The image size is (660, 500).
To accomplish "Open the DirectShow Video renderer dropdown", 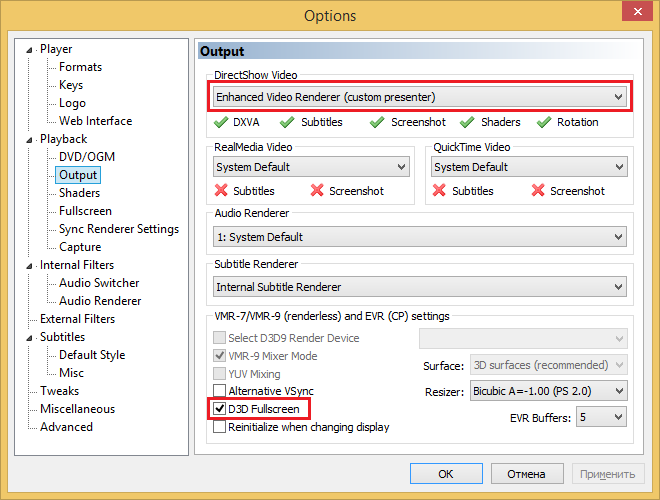I will coord(420,97).
